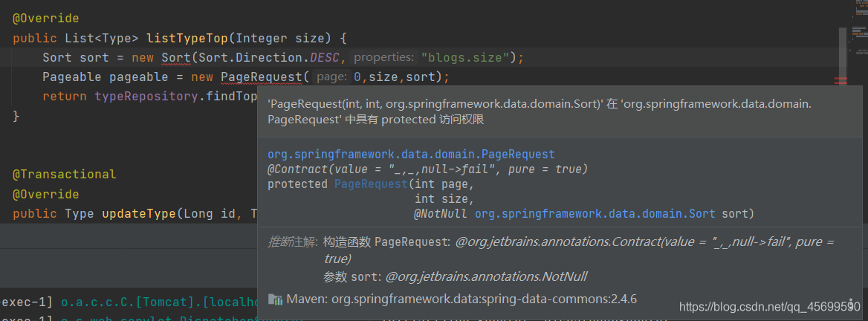The image size is (868, 321).
Task: Click the Maven spring-data-commons:2.4.6 library text
Action: (461, 299)
